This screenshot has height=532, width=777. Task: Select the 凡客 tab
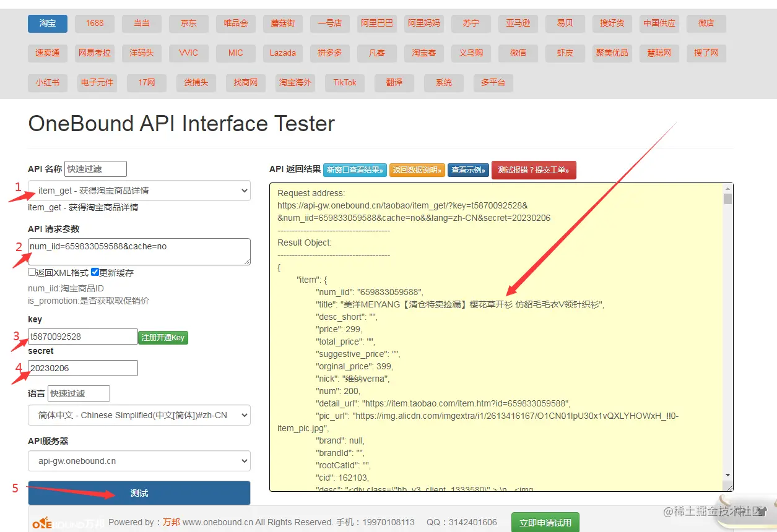coord(377,53)
